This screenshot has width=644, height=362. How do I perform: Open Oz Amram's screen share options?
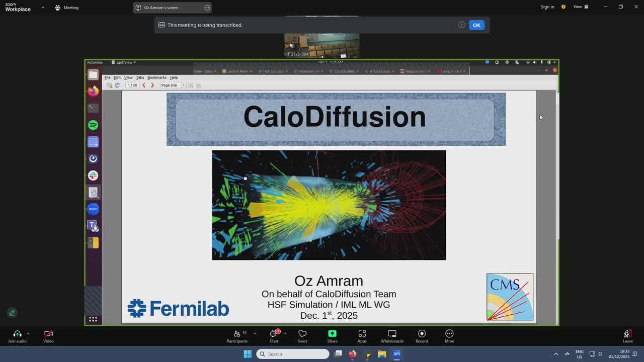coord(207,8)
